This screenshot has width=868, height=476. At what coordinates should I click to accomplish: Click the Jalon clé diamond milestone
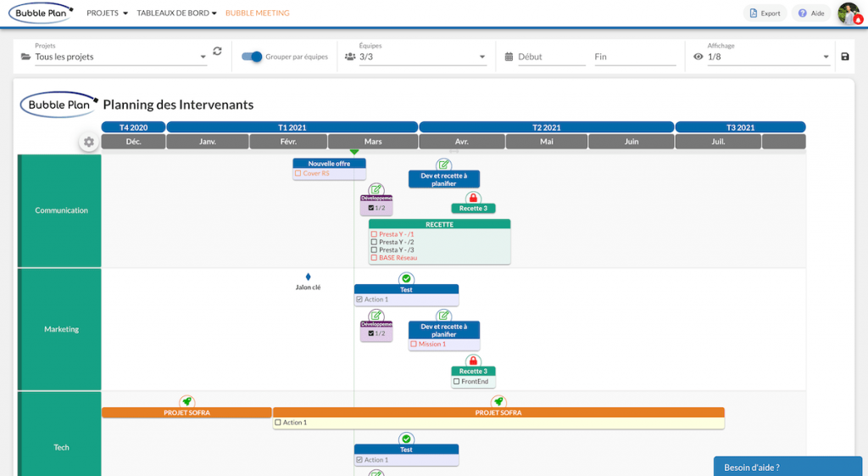tap(309, 277)
